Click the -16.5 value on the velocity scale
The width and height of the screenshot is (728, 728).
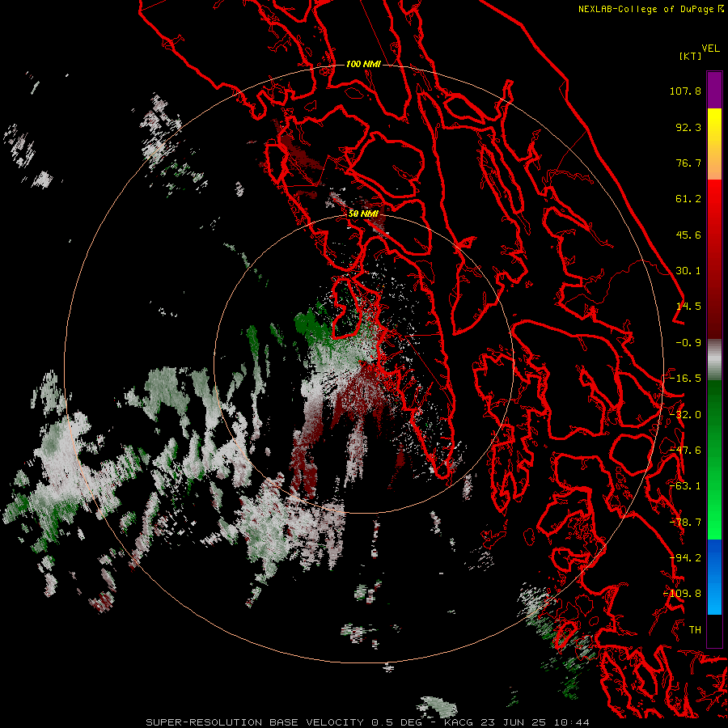(685, 379)
